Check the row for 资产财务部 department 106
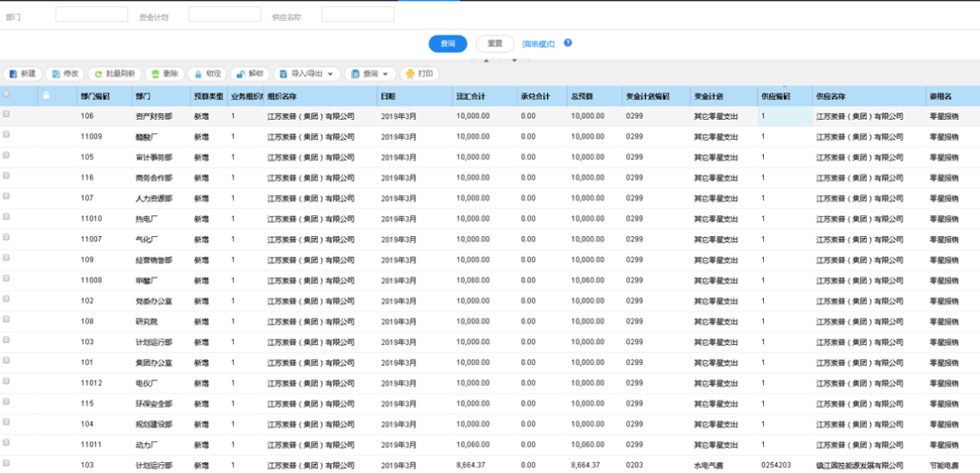The image size is (980, 473). [7, 115]
